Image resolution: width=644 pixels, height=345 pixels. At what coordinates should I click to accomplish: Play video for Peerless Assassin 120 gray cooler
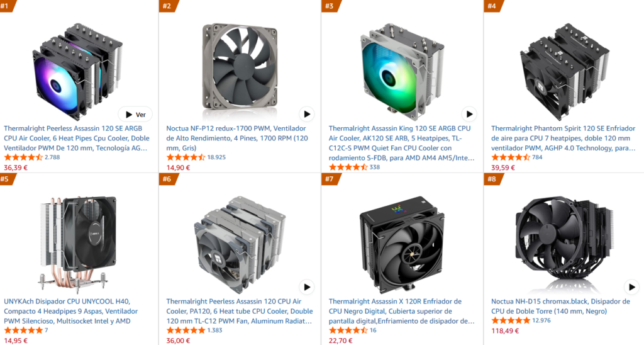click(x=307, y=287)
